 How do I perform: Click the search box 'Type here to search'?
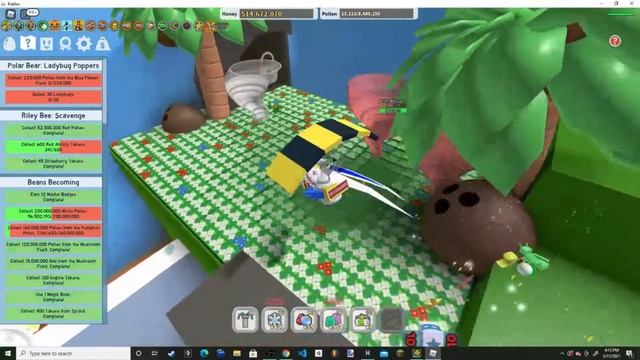(73, 353)
